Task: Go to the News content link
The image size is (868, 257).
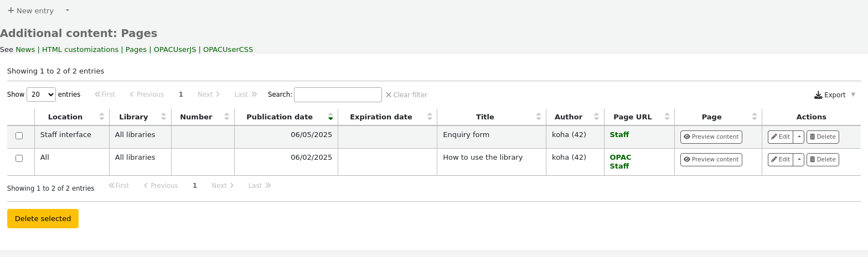Action: [x=25, y=50]
